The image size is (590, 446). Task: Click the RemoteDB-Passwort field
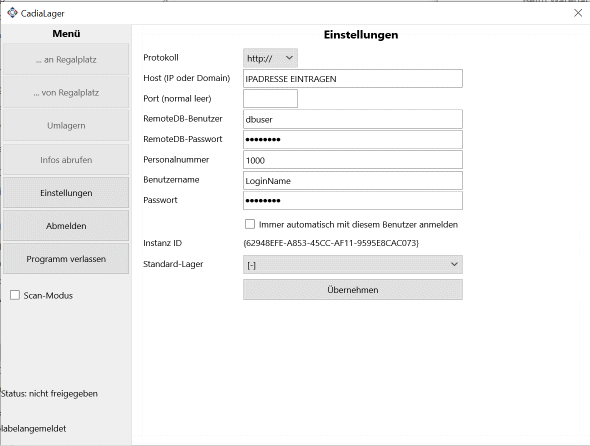[x=353, y=140]
